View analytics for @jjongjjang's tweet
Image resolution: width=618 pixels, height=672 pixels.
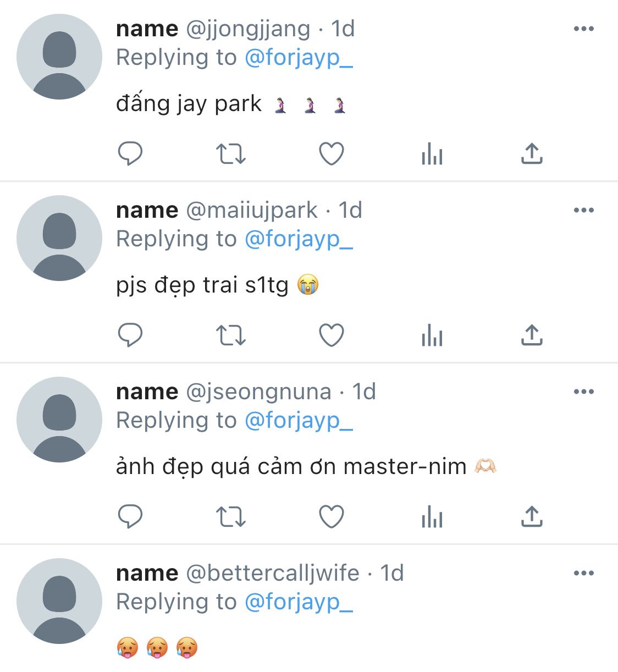point(432,154)
